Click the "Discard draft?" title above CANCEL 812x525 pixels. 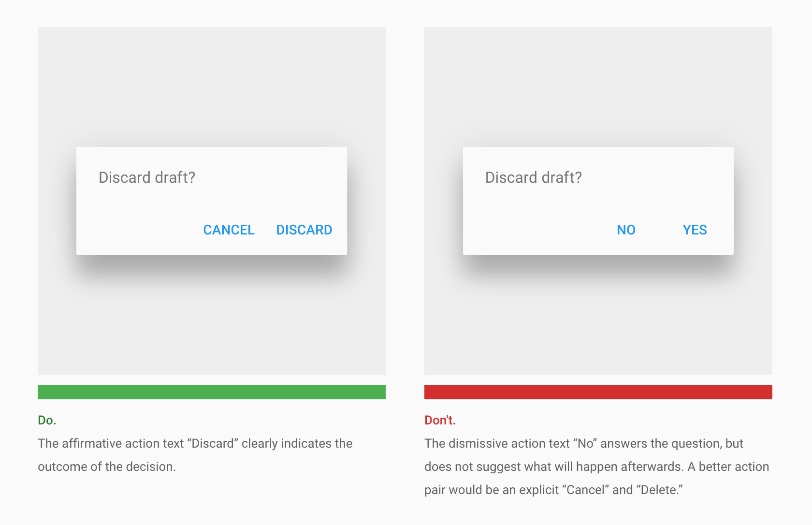click(x=147, y=177)
